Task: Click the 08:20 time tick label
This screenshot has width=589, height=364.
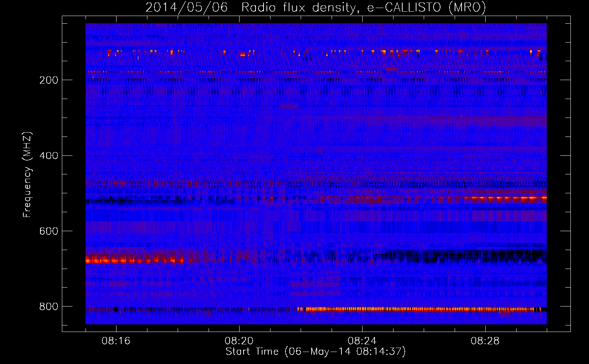Action: coord(239,341)
